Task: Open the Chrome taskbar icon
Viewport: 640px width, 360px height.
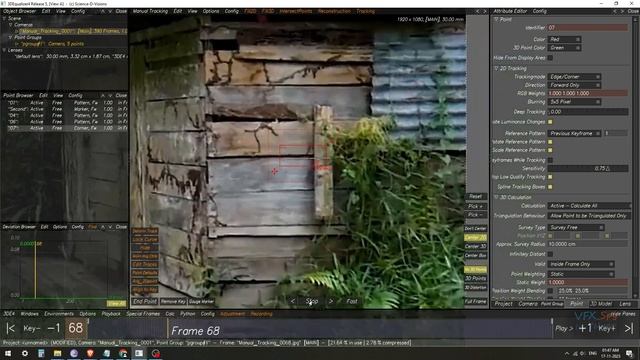Action: tap(123, 353)
